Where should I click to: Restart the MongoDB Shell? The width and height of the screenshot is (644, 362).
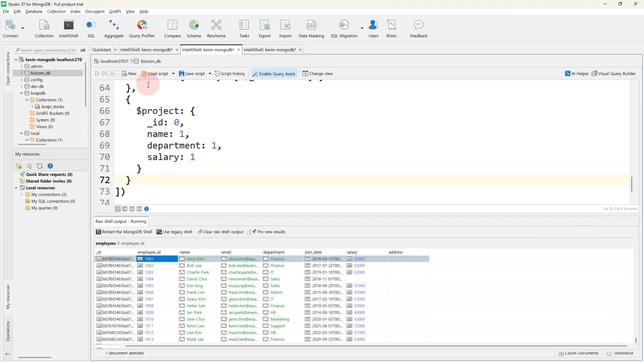(124, 232)
